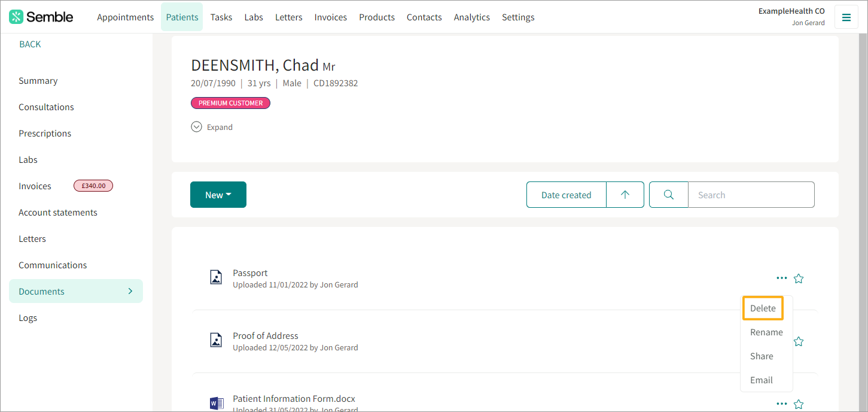868x412 pixels.
Task: Open the New dropdown button
Action: (218, 195)
